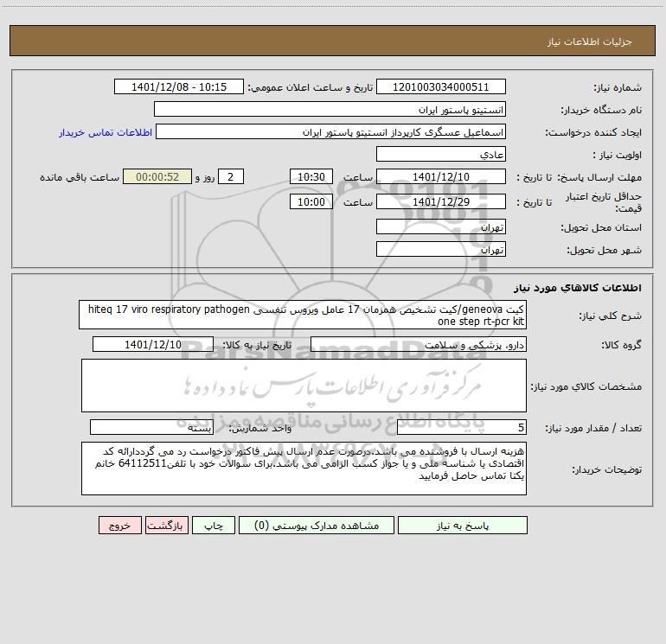
Task: Click the quantity field 5
Action: (x=462, y=428)
